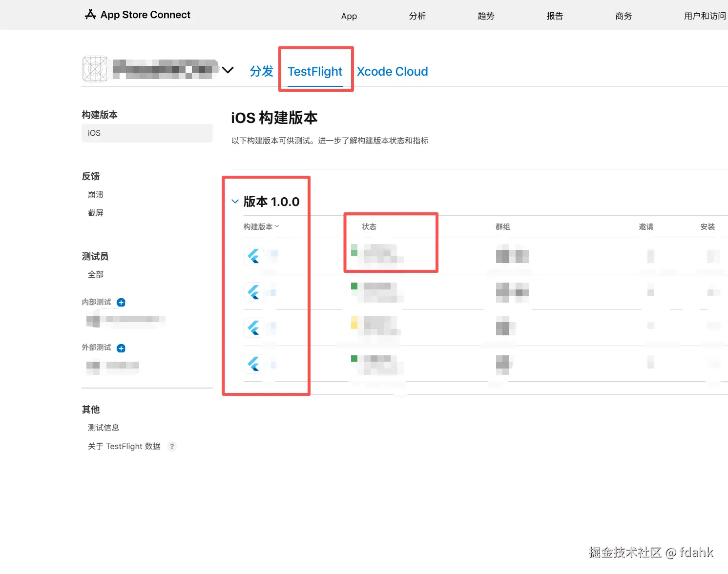Switch to the 分发 tab
Image resolution: width=728 pixels, height=574 pixels.
tap(261, 71)
